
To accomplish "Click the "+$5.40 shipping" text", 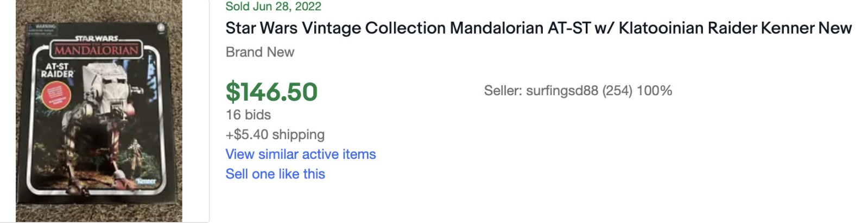I will (x=275, y=134).
